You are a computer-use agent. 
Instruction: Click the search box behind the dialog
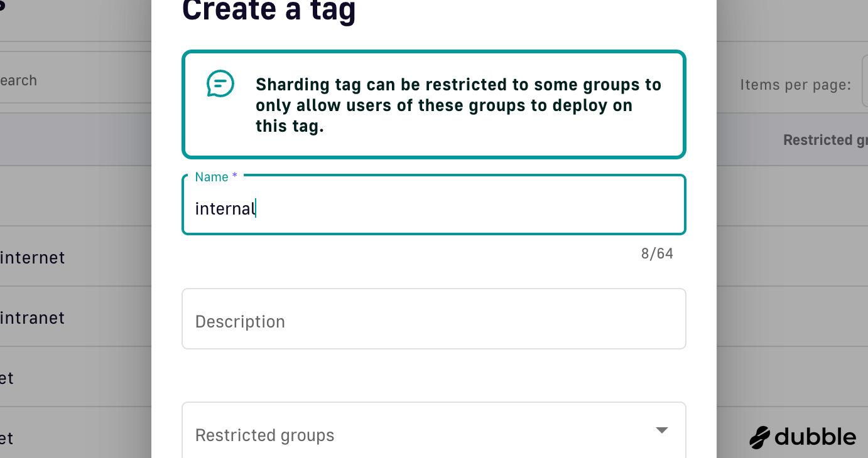(75, 80)
